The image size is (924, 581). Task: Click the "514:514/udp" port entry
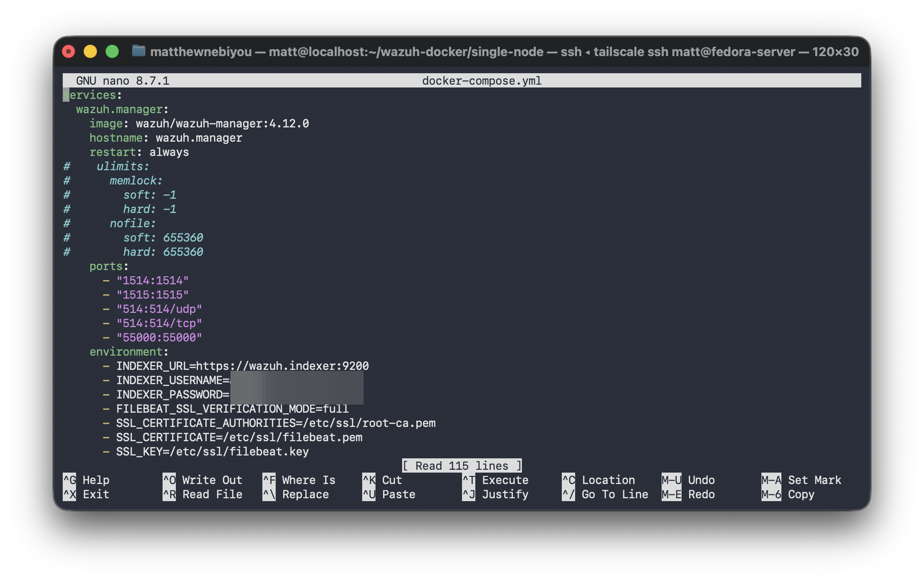pos(159,309)
